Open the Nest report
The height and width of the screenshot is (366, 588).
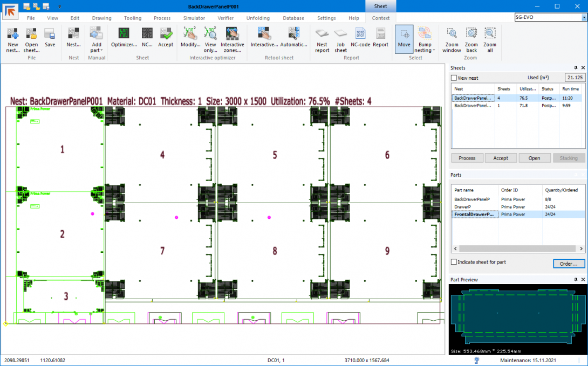[322, 34]
